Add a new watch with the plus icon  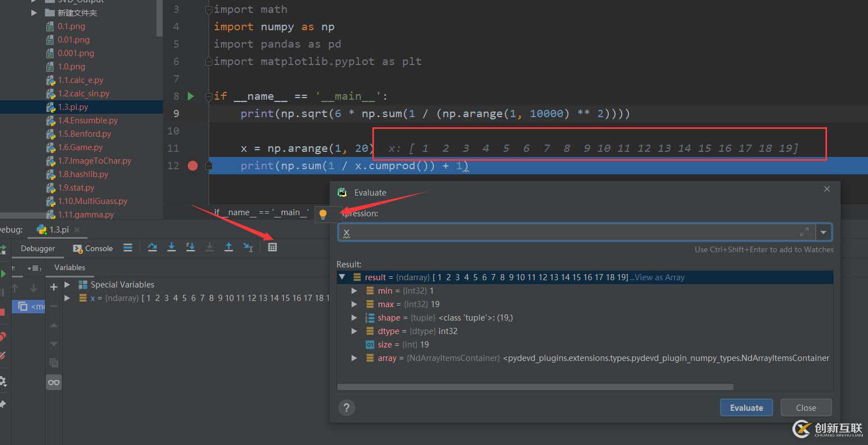click(54, 287)
